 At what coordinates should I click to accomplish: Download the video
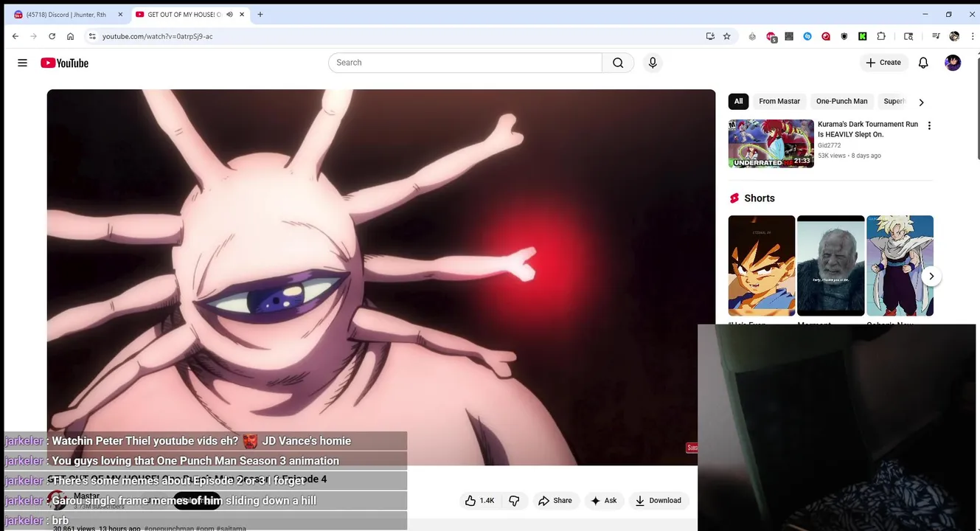(658, 501)
